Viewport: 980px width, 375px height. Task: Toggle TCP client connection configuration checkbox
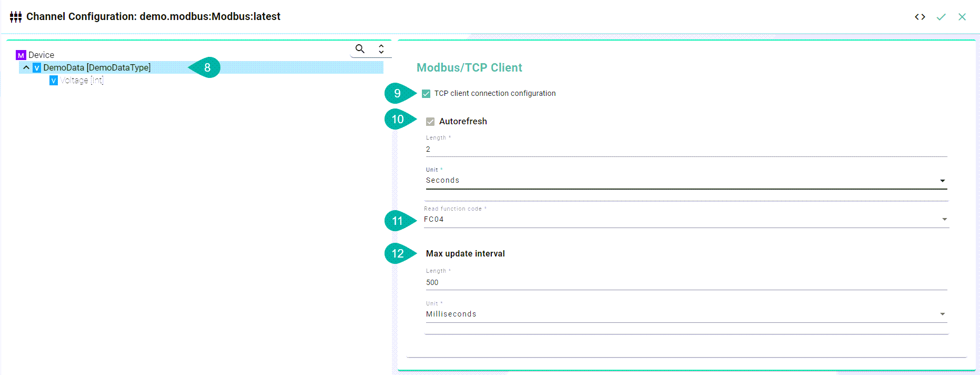(426, 94)
